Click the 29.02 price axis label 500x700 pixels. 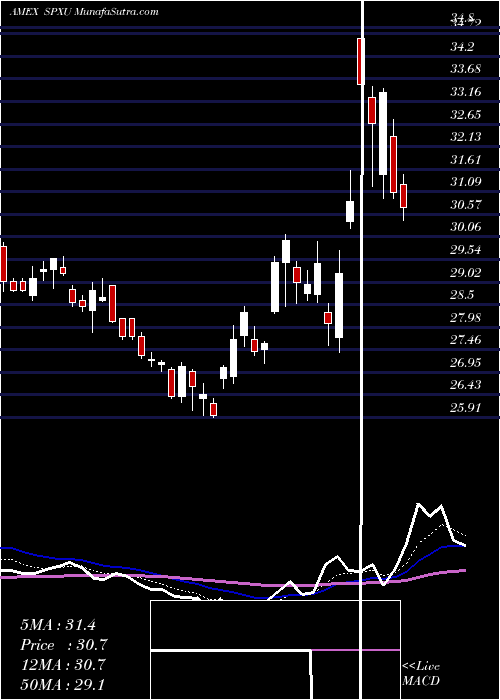(x=467, y=272)
